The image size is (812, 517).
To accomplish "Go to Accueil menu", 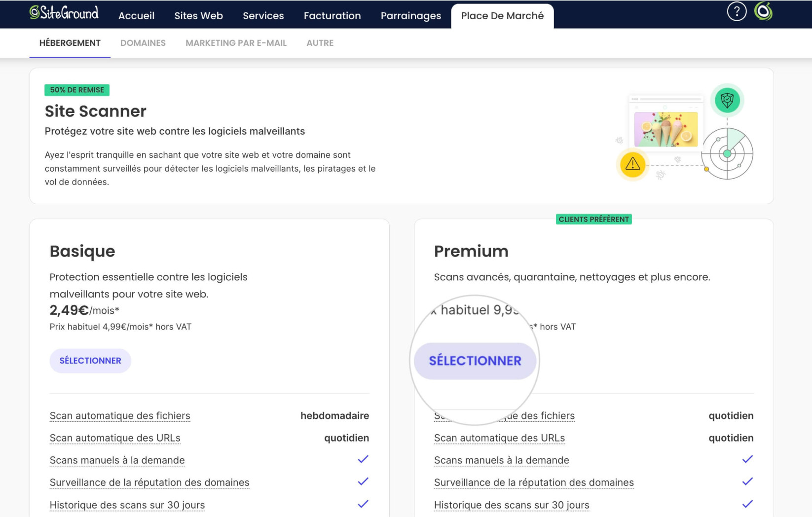I will pos(136,16).
